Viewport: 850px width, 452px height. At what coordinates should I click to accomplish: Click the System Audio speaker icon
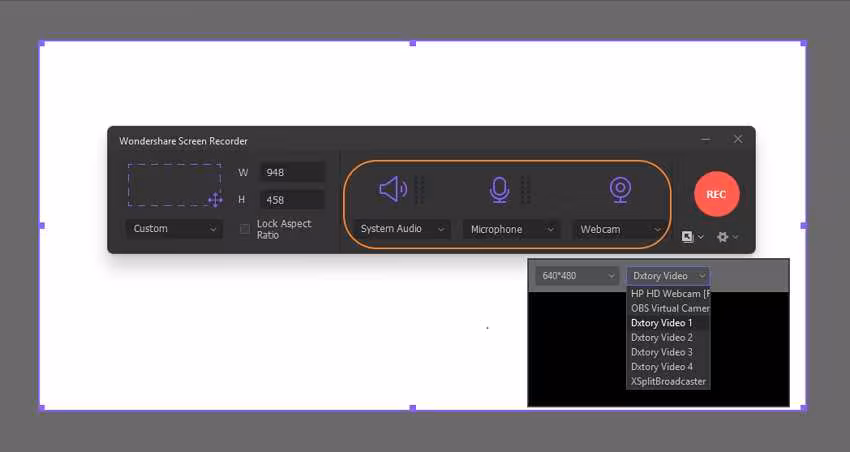coord(393,189)
